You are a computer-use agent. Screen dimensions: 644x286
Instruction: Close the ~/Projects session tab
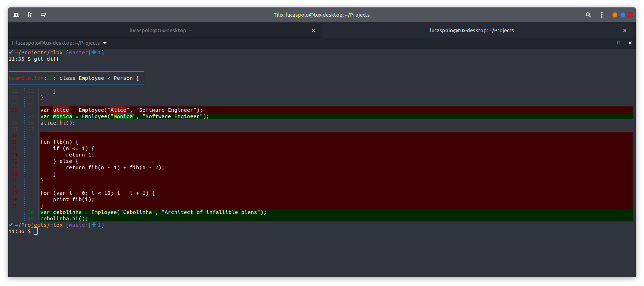[x=625, y=31]
